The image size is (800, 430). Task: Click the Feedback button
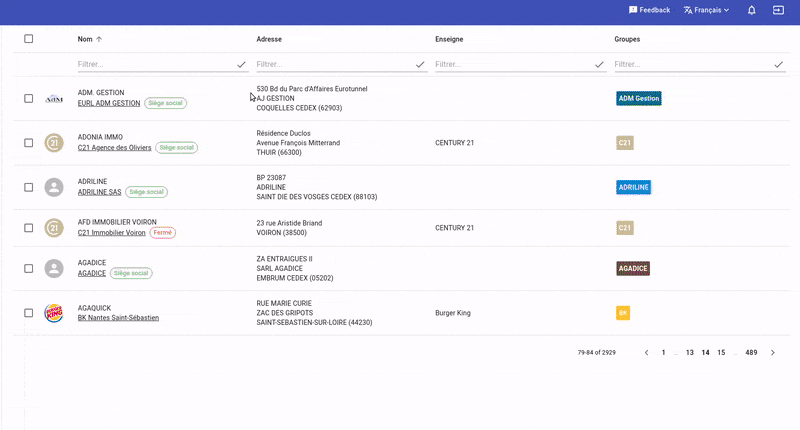pyautogui.click(x=649, y=10)
